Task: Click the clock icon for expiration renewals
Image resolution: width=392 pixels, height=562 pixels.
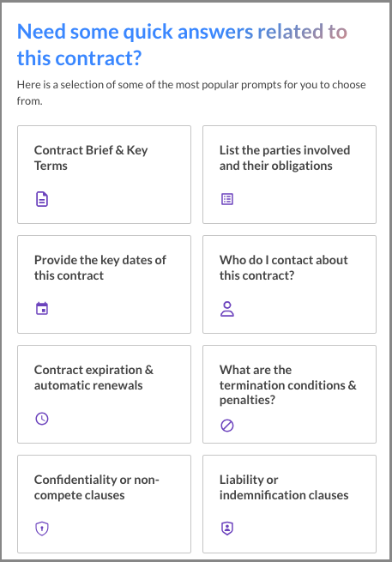Action: coord(42,419)
